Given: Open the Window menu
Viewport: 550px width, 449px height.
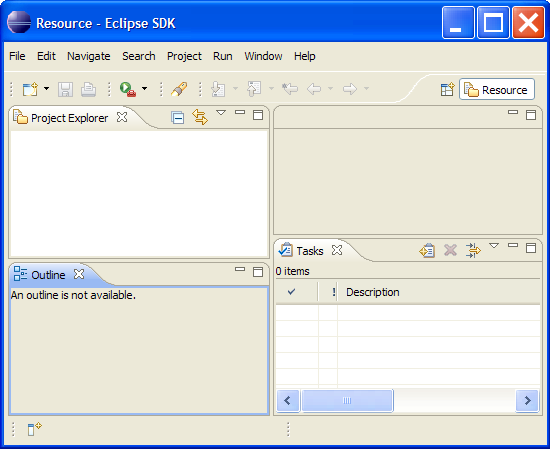Looking at the screenshot, I should [263, 56].
